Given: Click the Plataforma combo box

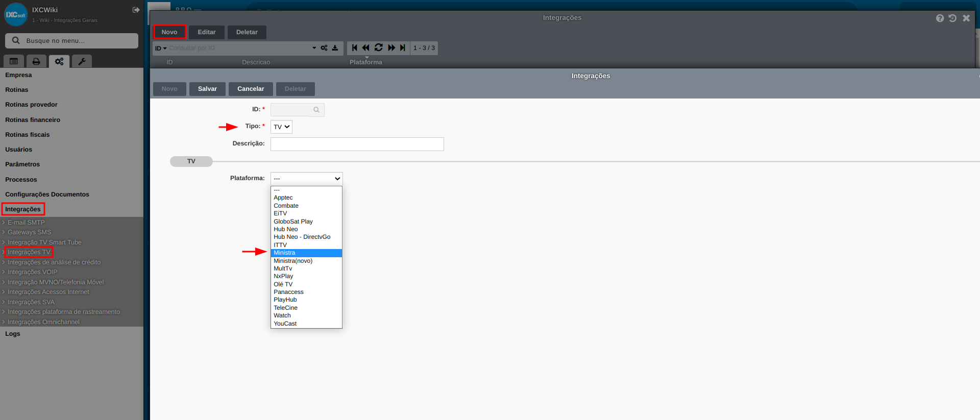Looking at the screenshot, I should [306, 179].
